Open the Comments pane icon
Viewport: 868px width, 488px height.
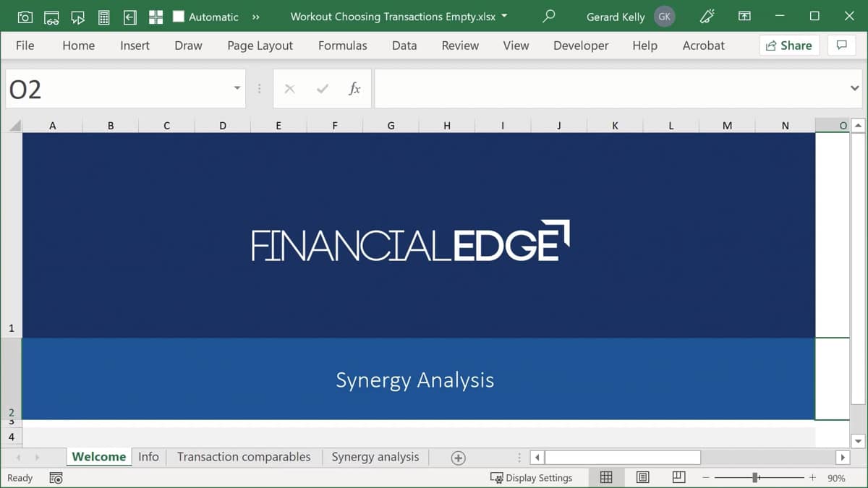[x=841, y=46]
